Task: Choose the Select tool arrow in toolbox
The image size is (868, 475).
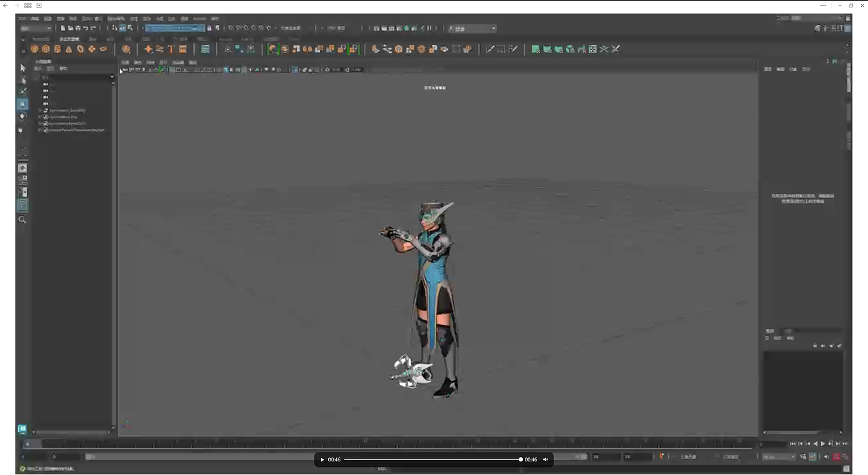Action: [x=22, y=68]
